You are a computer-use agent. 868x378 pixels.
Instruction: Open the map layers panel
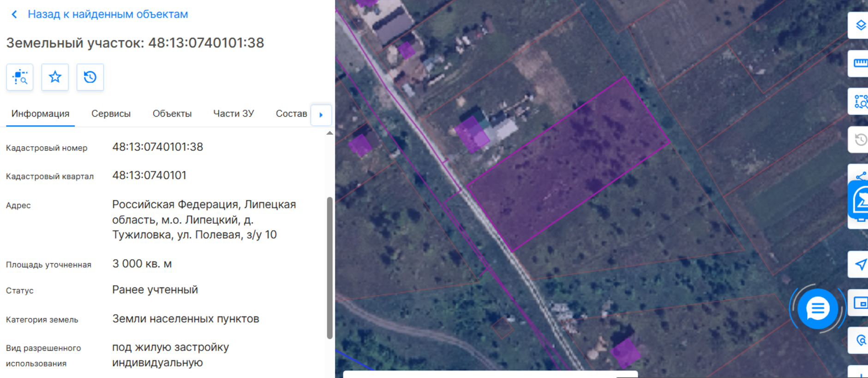860,25
